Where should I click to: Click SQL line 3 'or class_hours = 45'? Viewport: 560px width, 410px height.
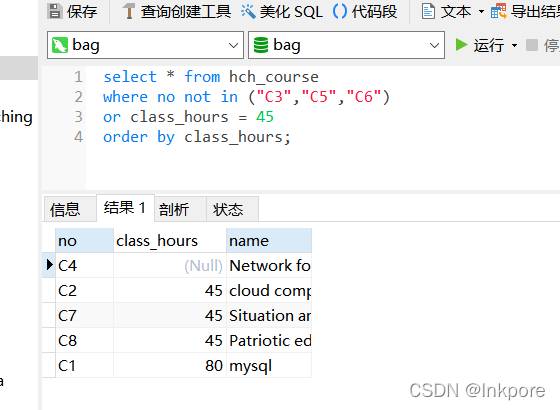pos(188,117)
